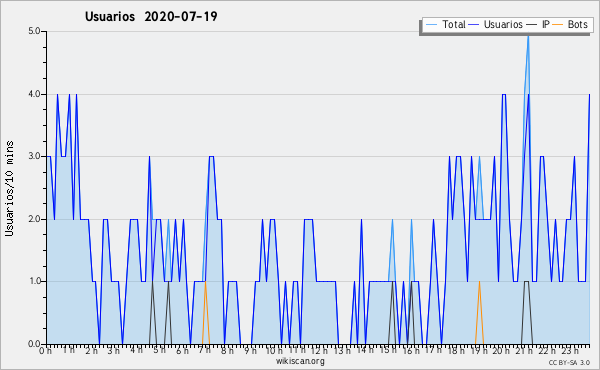Click the '4 h' x-axis label
The width and height of the screenshot is (600, 370).
(137, 351)
